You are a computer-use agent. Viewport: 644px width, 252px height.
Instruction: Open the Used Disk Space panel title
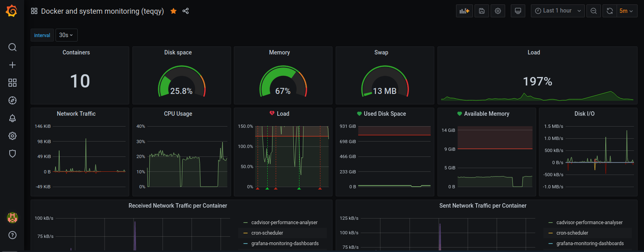tap(385, 114)
